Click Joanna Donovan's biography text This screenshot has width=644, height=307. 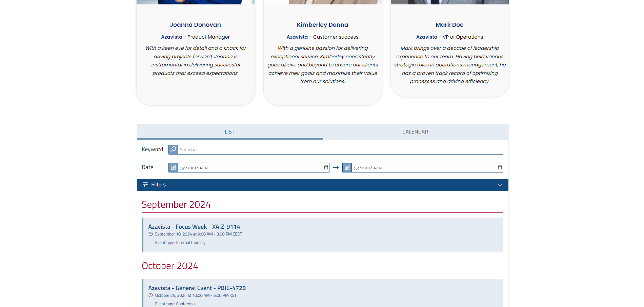[x=196, y=61]
